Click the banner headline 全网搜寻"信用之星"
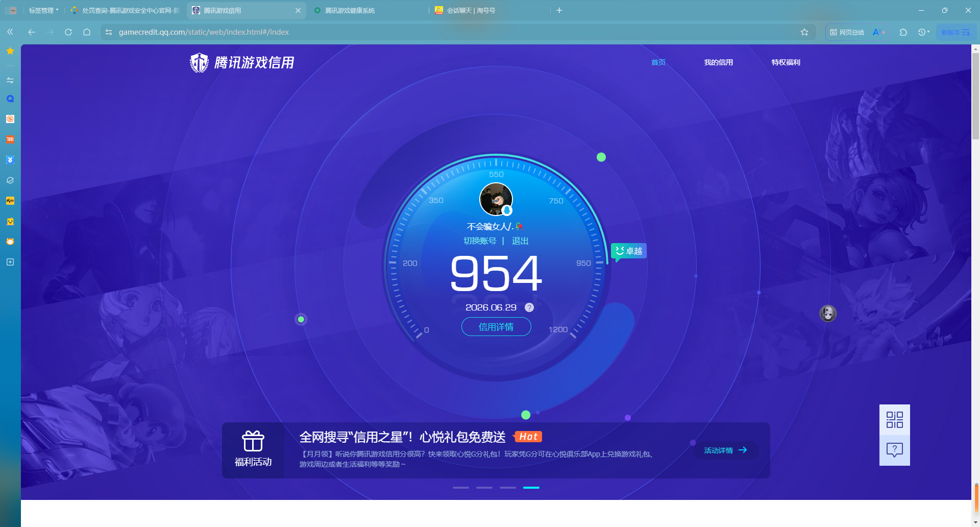The height and width of the screenshot is (527, 980). [403, 437]
